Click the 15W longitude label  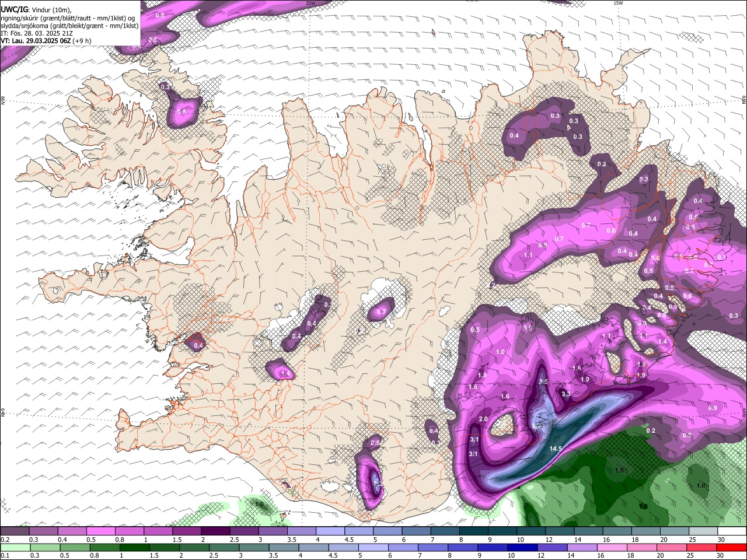point(618,3)
